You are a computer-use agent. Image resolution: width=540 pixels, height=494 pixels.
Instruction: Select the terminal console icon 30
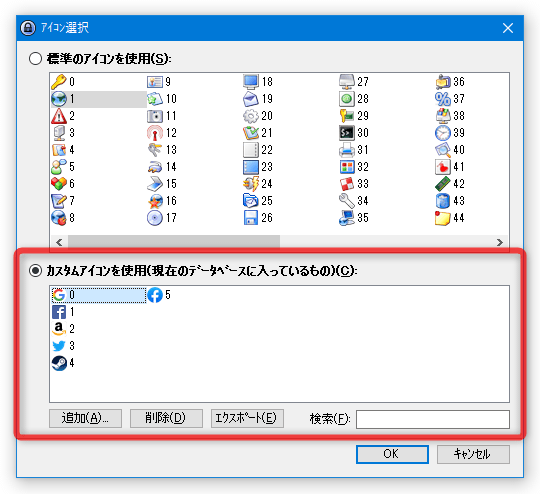click(346, 133)
